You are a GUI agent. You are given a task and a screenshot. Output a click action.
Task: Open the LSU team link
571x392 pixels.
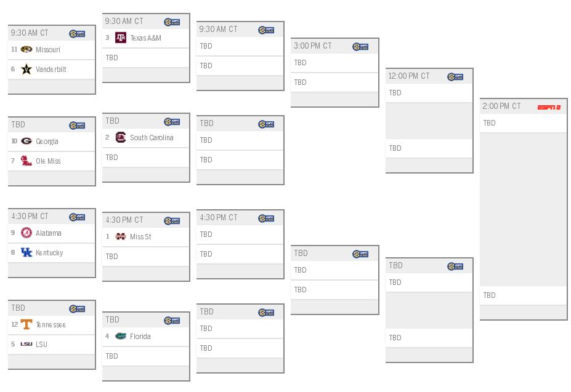point(41,345)
